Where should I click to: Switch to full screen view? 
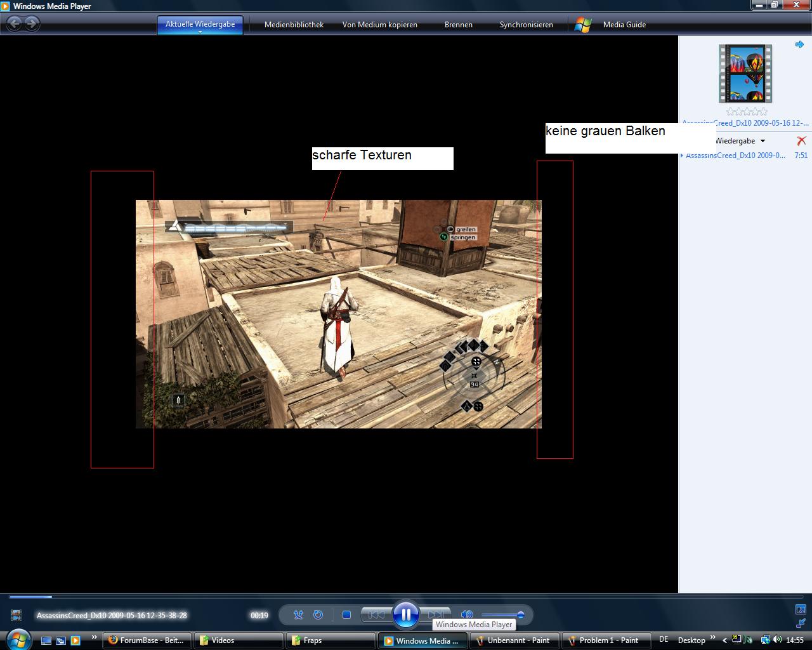point(801,610)
